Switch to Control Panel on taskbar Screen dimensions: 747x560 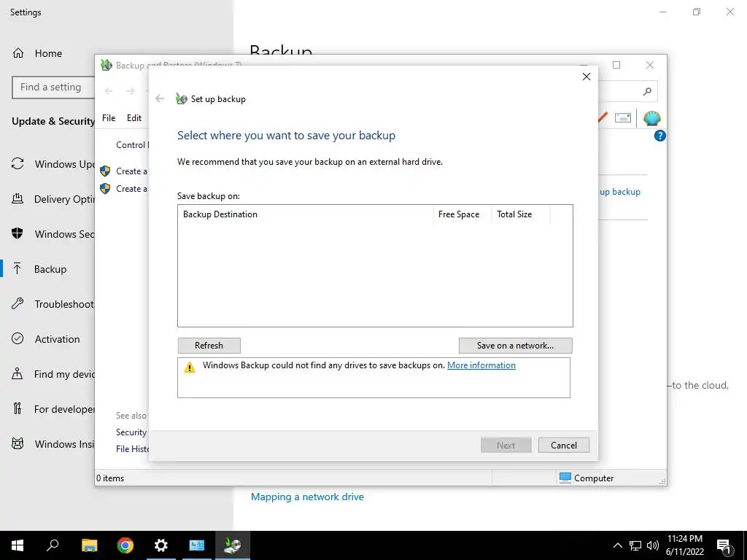pyautogui.click(x=197, y=545)
